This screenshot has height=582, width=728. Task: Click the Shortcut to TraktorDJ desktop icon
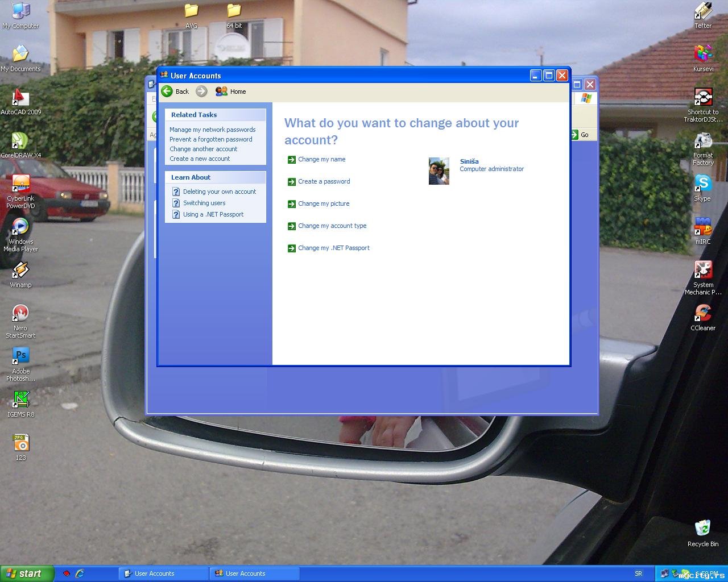coord(703,105)
